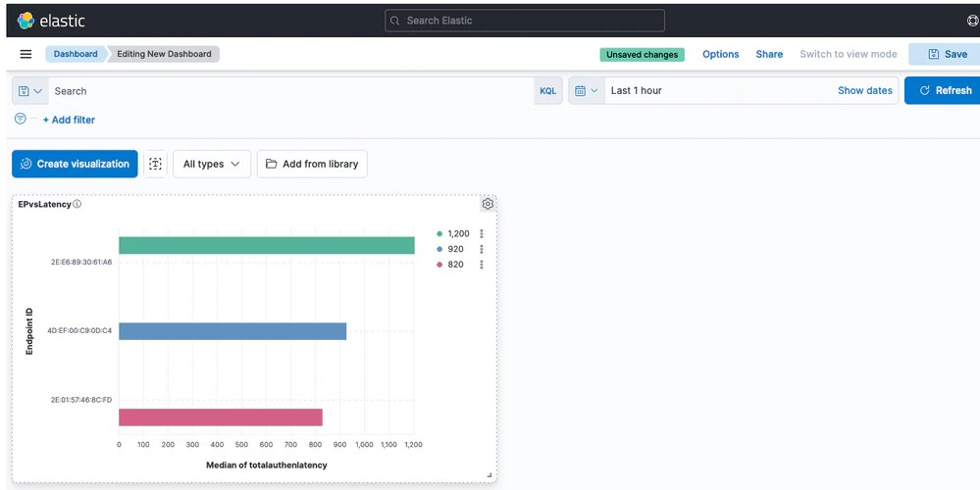Screen dimensions: 980x490
Task: Click the Refresh button
Action: coord(943,90)
